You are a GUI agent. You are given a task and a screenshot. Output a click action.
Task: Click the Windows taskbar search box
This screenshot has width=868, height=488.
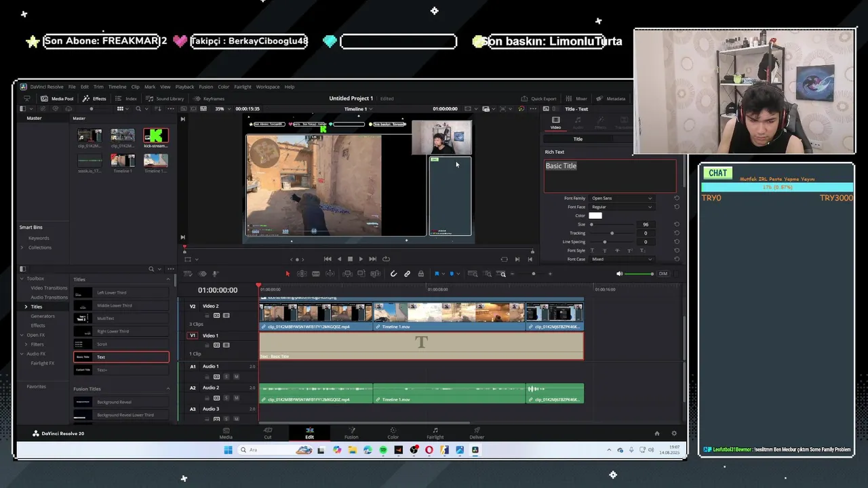click(275, 450)
